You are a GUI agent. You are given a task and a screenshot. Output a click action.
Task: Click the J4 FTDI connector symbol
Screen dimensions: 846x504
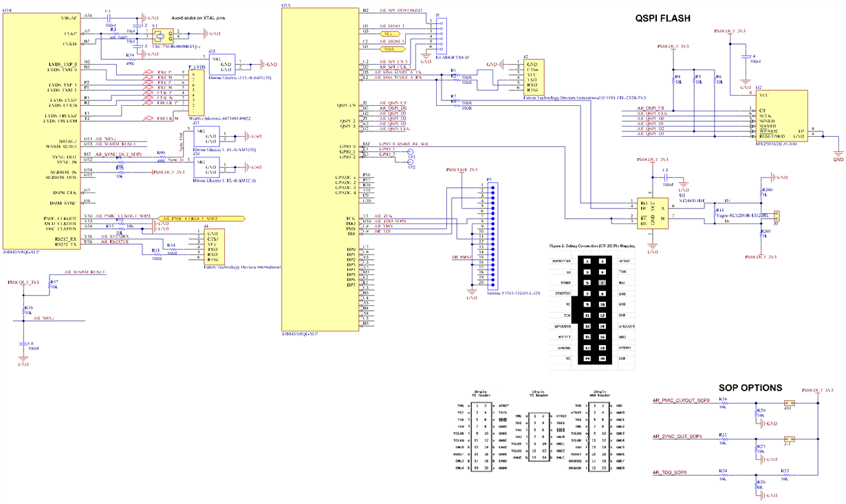215,247
